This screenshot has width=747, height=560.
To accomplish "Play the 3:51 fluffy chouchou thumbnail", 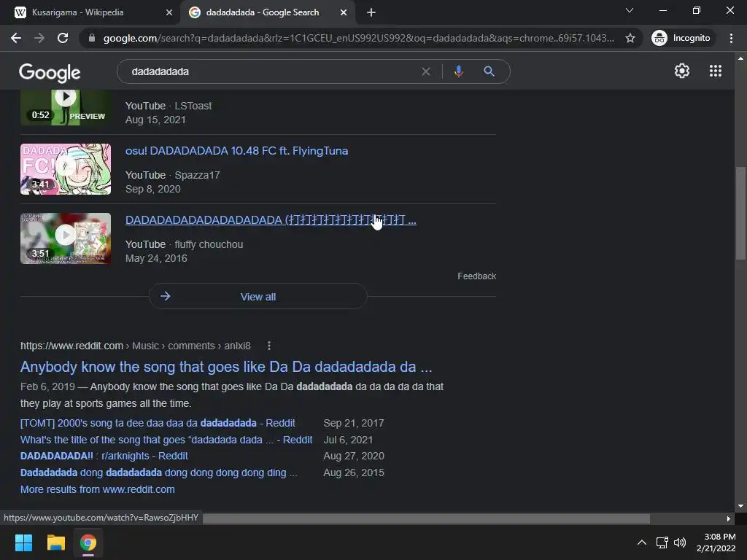I will click(x=65, y=238).
